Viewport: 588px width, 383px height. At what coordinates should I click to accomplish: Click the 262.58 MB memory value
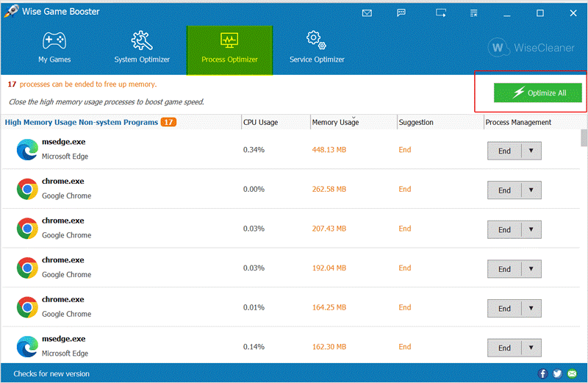(329, 189)
